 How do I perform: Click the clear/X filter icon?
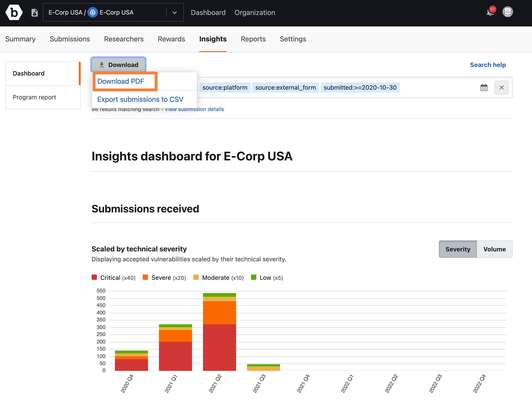coord(502,88)
